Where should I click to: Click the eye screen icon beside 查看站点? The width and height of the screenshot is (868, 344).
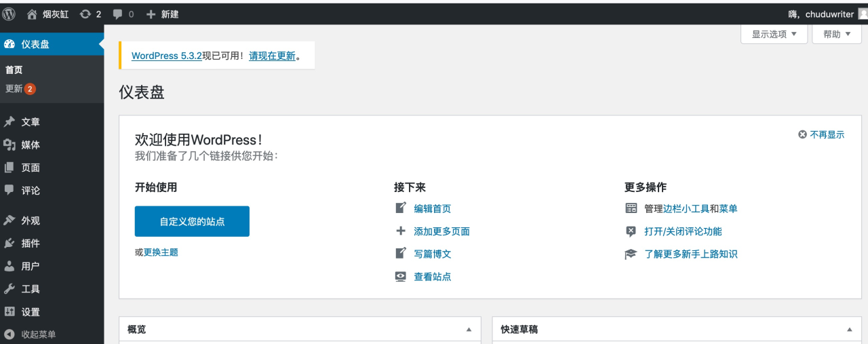[401, 277]
